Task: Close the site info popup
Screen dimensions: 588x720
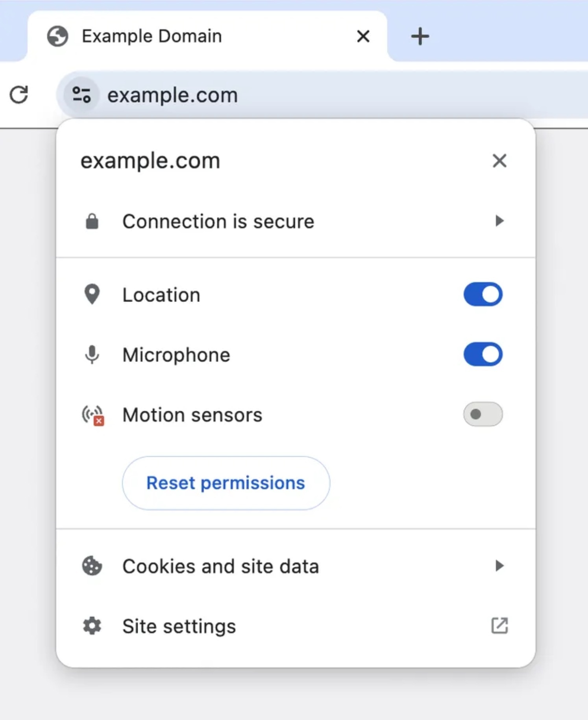Action: click(499, 161)
